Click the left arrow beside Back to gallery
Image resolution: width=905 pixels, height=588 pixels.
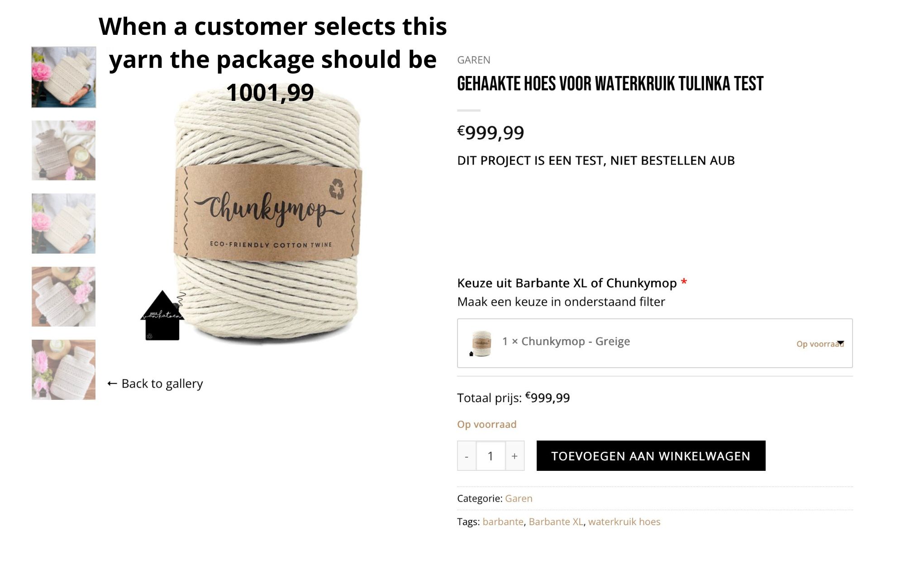[112, 384]
